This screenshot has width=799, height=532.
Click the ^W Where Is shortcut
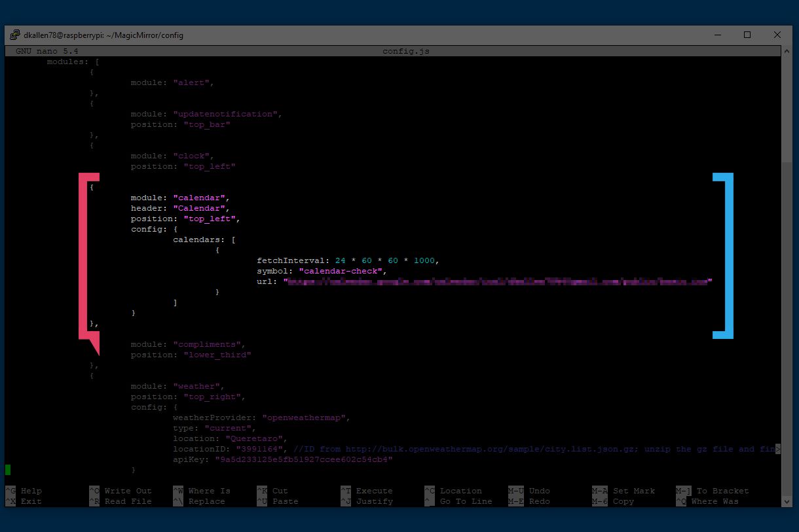coord(202,491)
